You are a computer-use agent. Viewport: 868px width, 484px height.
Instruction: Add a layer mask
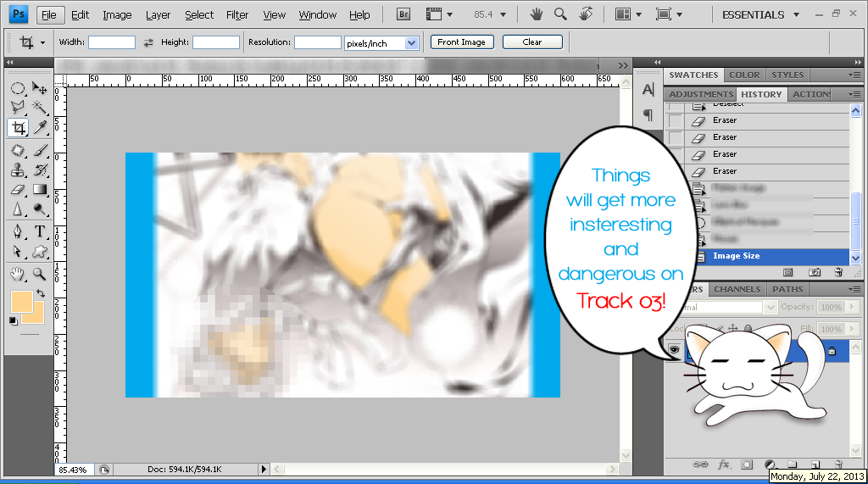(747, 465)
